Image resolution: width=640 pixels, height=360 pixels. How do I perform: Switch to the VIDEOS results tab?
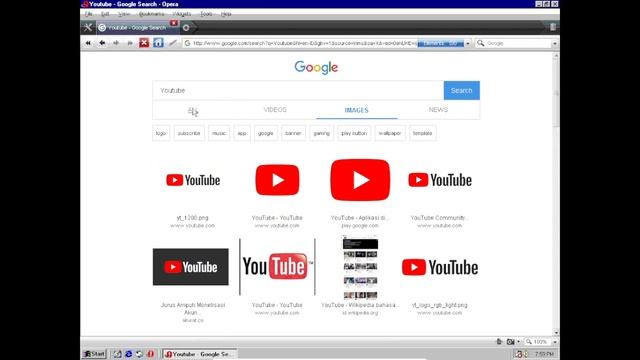point(275,110)
